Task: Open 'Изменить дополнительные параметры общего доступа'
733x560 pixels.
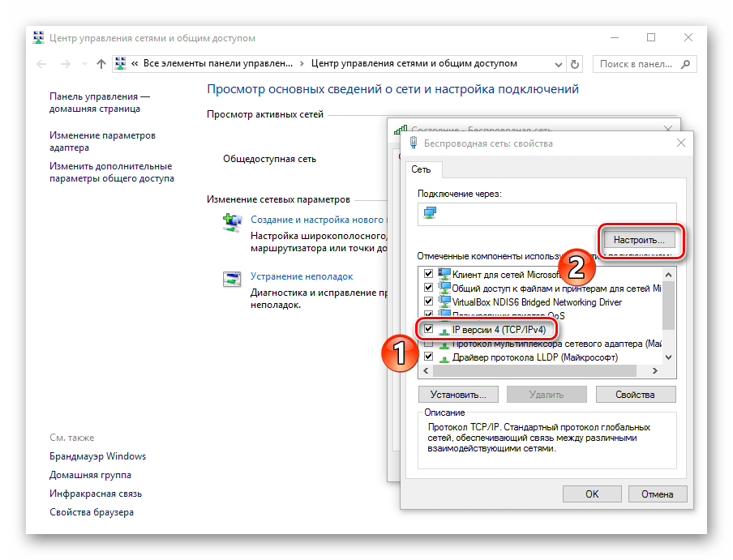Action: tap(112, 172)
